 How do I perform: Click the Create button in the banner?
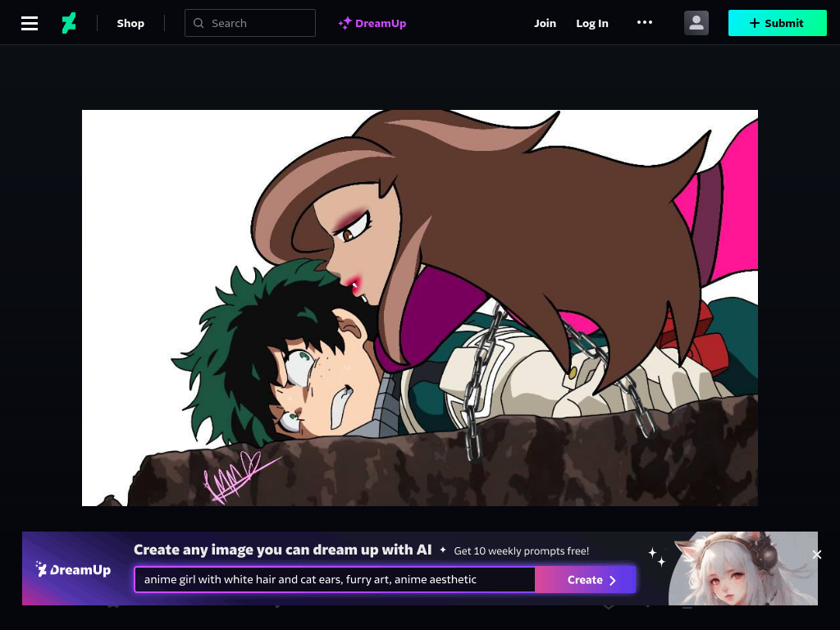[586, 580]
